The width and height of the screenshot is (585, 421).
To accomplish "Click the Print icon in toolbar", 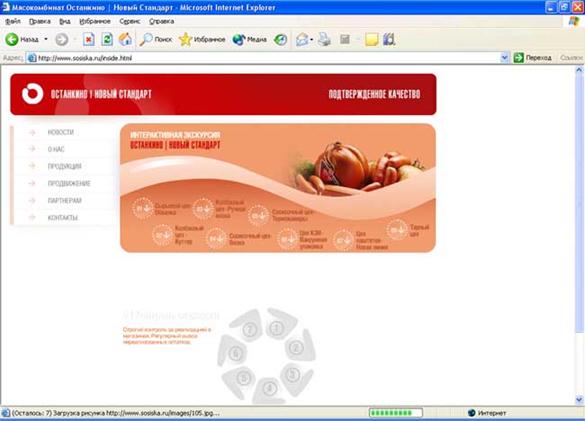I will 324,39.
